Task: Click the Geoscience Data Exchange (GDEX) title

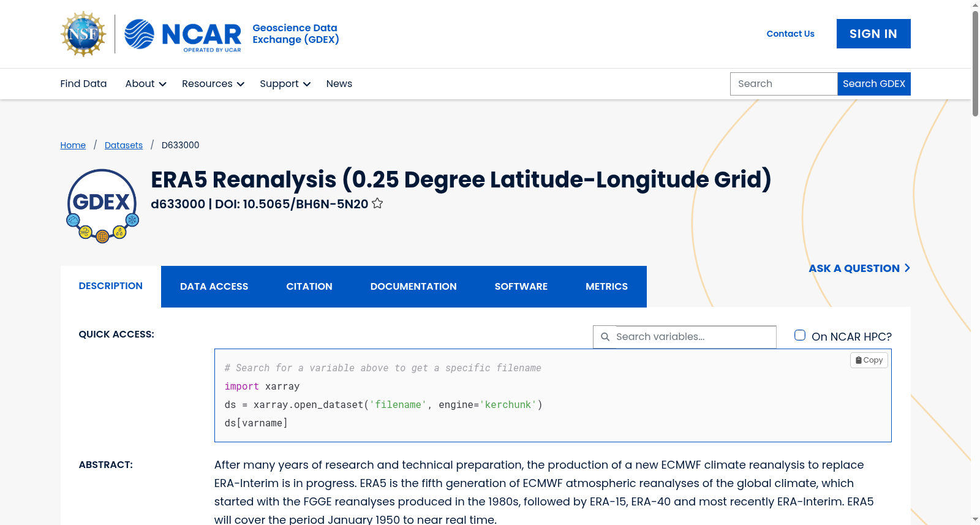Action: pyautogui.click(x=296, y=34)
